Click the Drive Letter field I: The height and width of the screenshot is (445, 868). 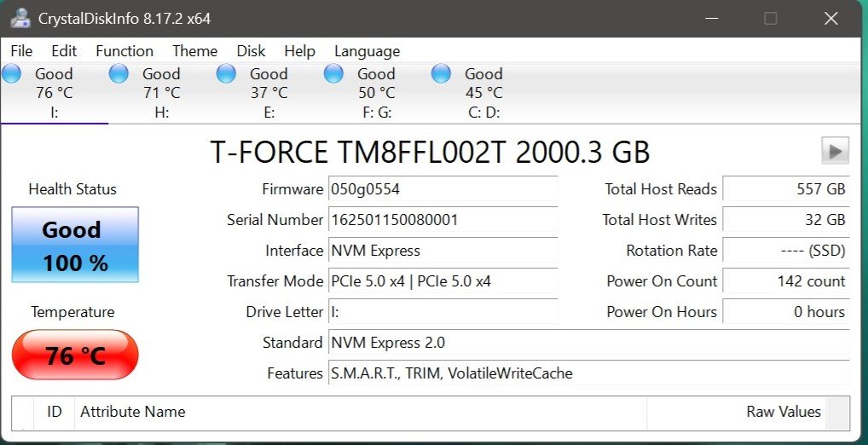coord(443,312)
